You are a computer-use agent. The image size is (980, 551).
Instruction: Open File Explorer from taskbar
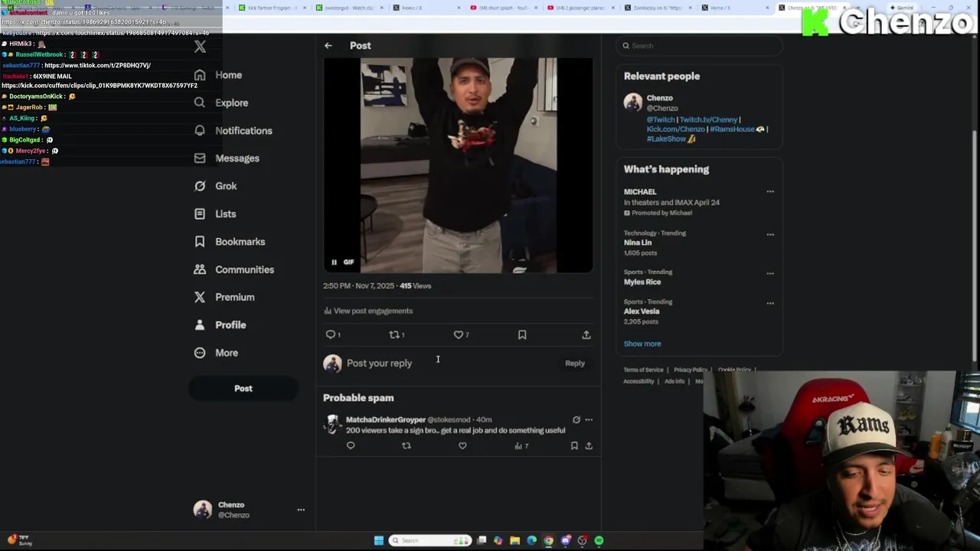tap(515, 540)
